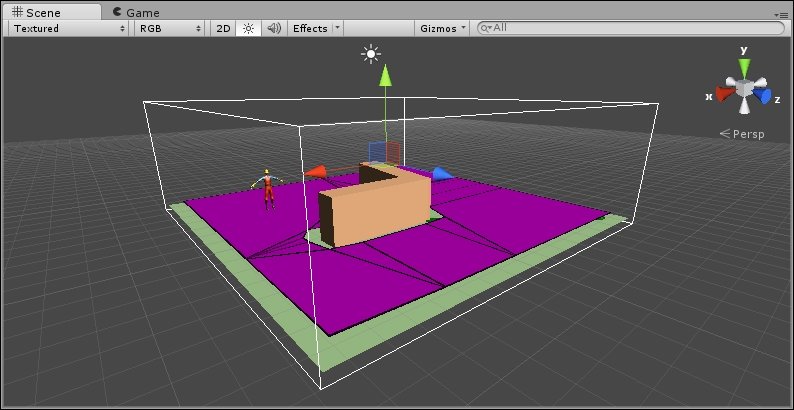Click the scene search field
794x410 pixels.
pos(630,28)
